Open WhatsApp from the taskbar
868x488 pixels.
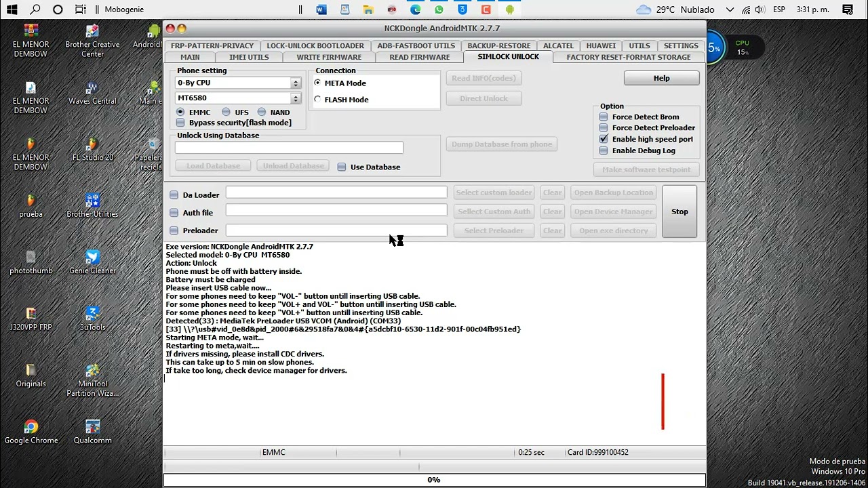click(x=439, y=9)
